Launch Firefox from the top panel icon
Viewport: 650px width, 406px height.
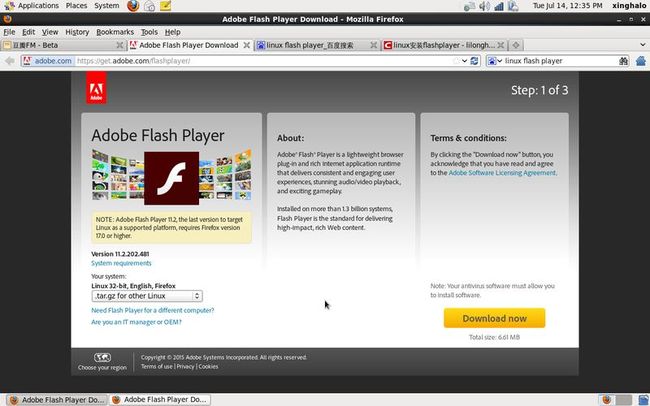pos(133,6)
